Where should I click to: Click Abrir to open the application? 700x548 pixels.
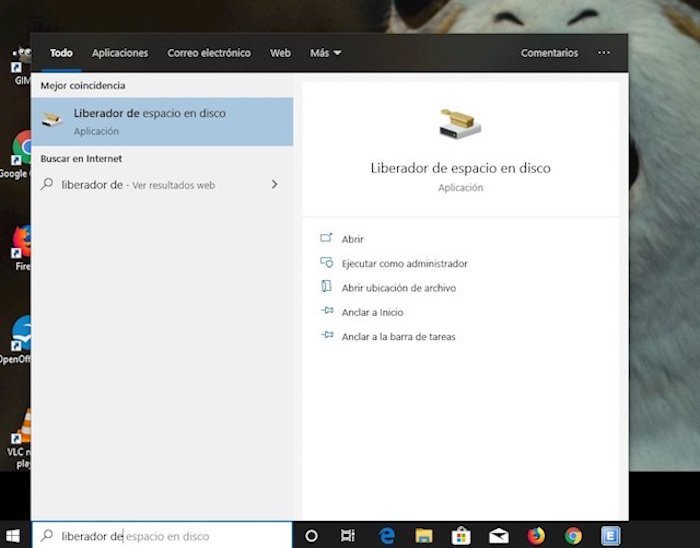(x=352, y=239)
